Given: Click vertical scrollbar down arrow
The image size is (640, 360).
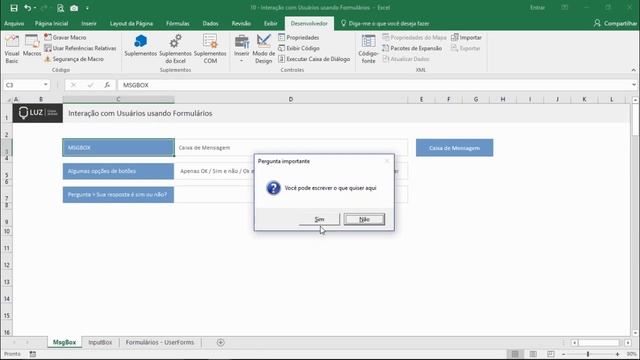Looking at the screenshot, I should 635,333.
